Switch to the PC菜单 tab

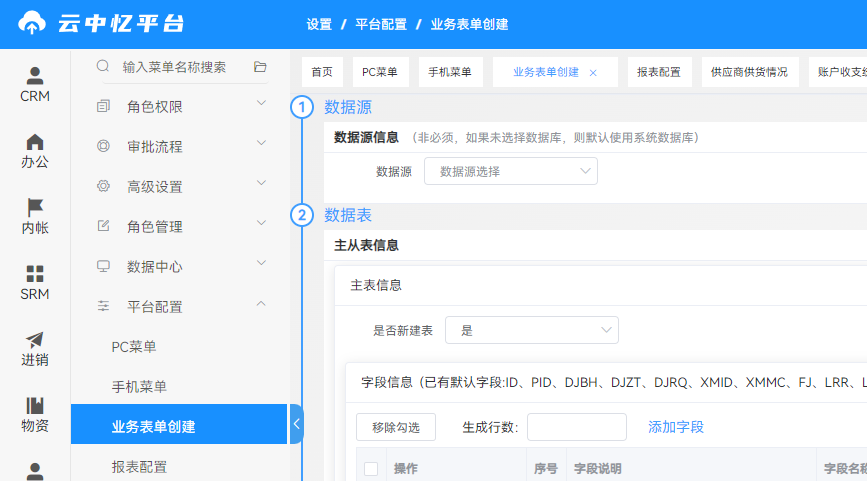[x=380, y=72]
